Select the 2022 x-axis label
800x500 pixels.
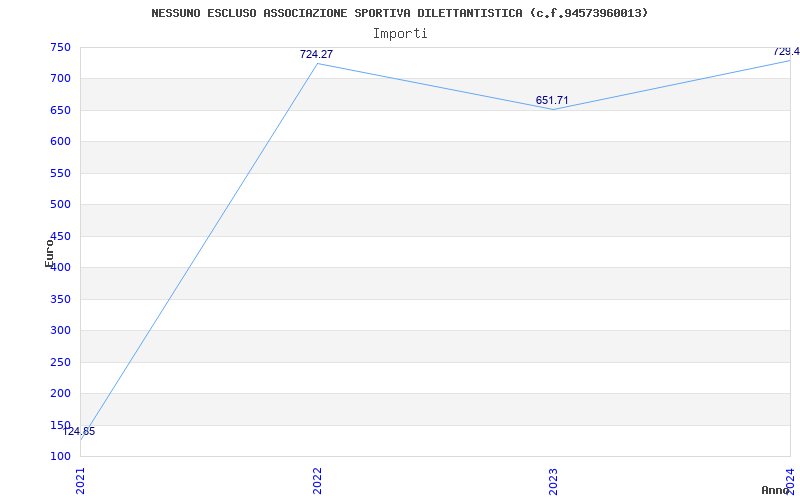click(x=317, y=481)
